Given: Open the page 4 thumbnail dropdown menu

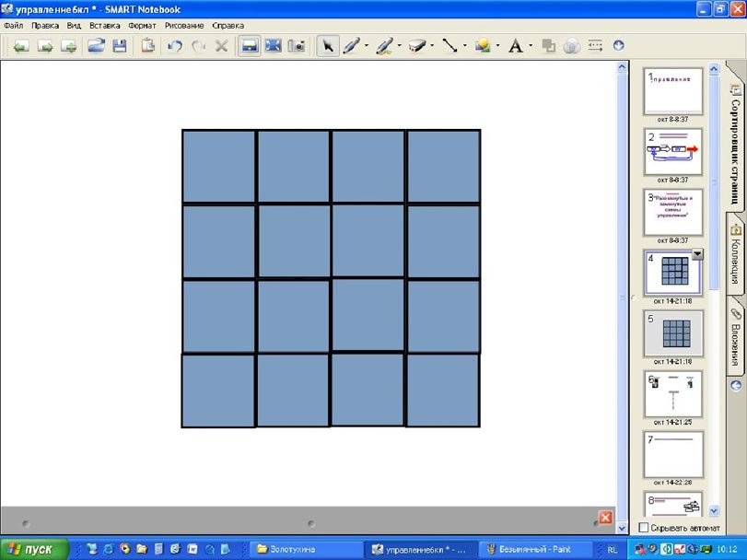Looking at the screenshot, I should tap(697, 255).
